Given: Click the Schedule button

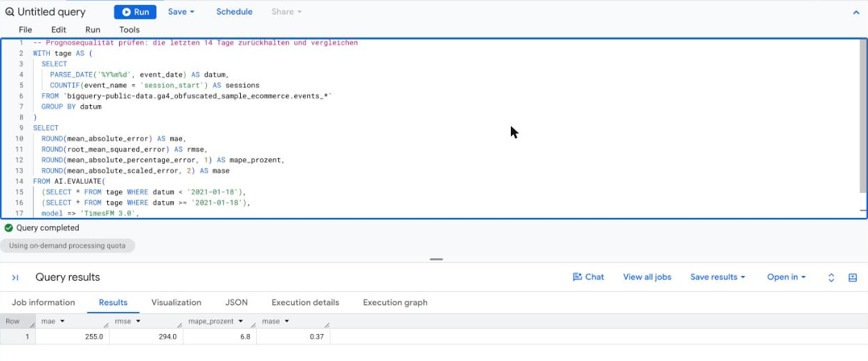Looking at the screenshot, I should point(234,12).
